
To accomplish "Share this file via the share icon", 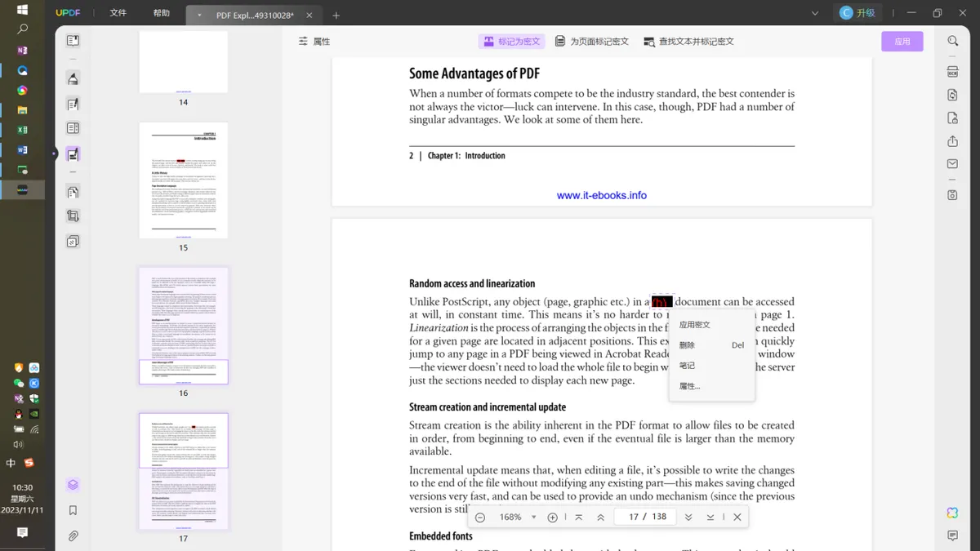I will pyautogui.click(x=952, y=141).
